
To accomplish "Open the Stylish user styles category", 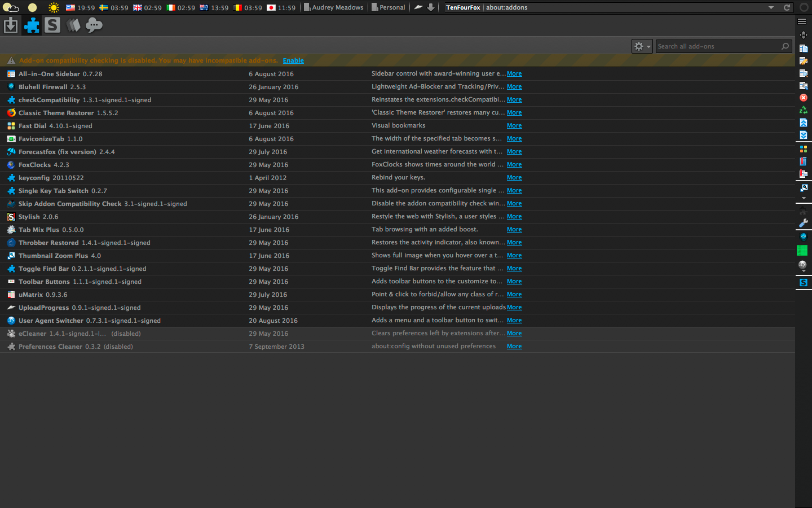I will pos(52,25).
